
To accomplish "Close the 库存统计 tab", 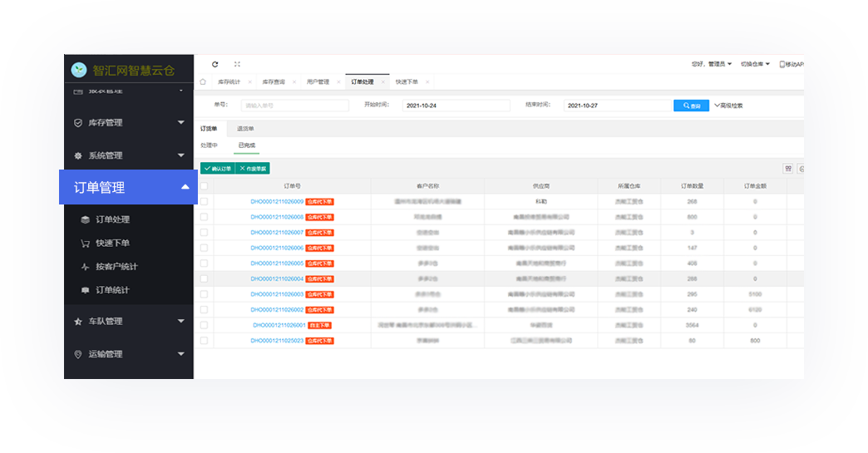I will click(249, 81).
